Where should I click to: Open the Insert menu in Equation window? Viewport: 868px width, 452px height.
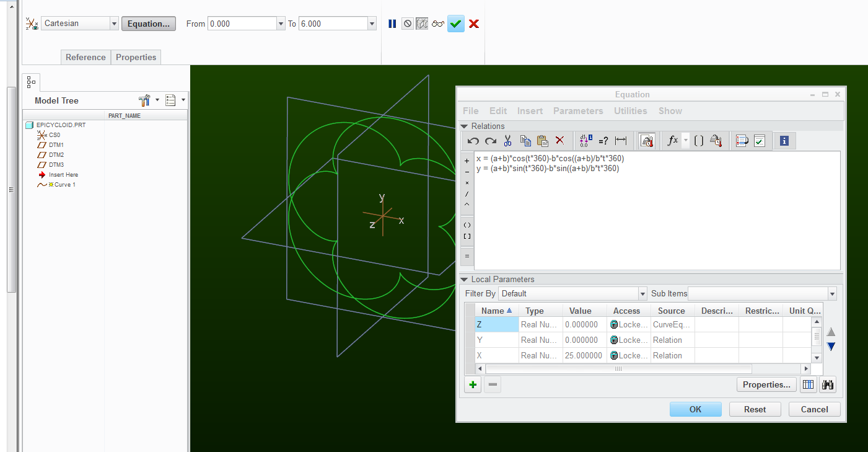tap(530, 111)
